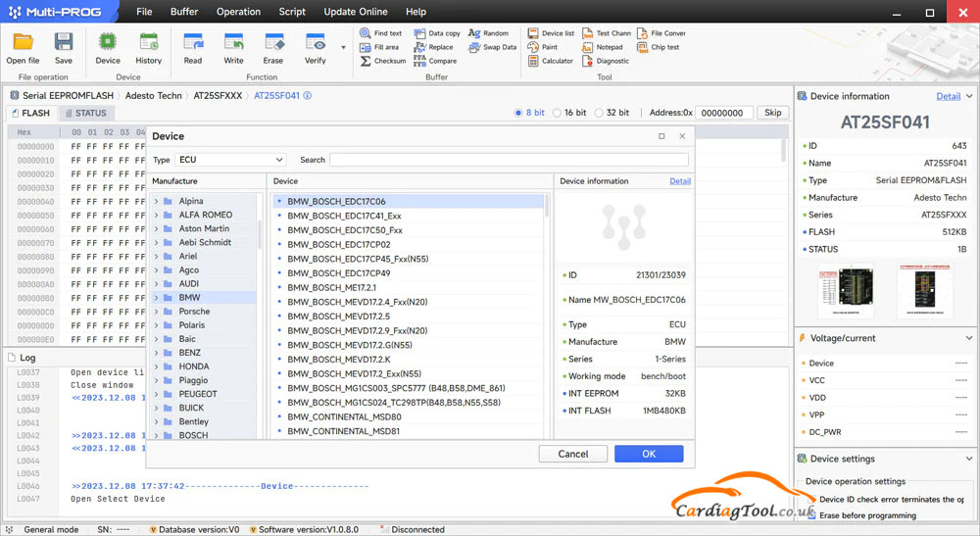Open Detail link in right information panel
This screenshot has height=536, width=980.
pyautogui.click(x=948, y=96)
